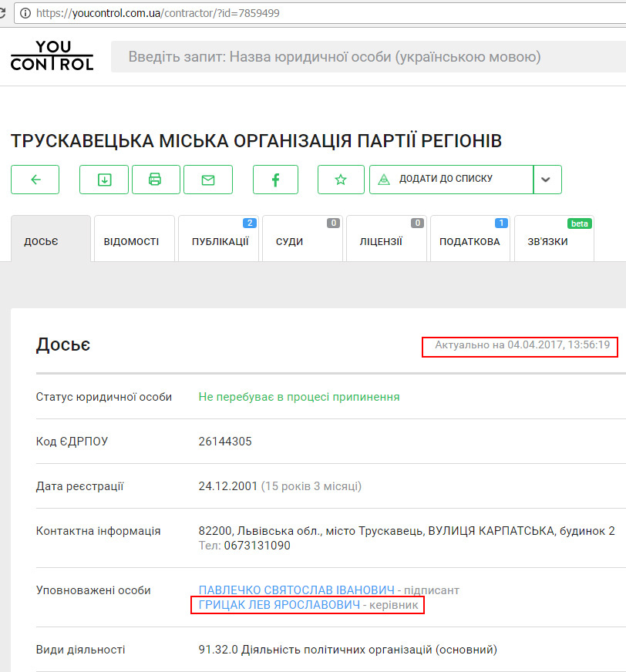Share on Facebook using the f icon
The height and width of the screenshot is (672, 626).
[275, 180]
